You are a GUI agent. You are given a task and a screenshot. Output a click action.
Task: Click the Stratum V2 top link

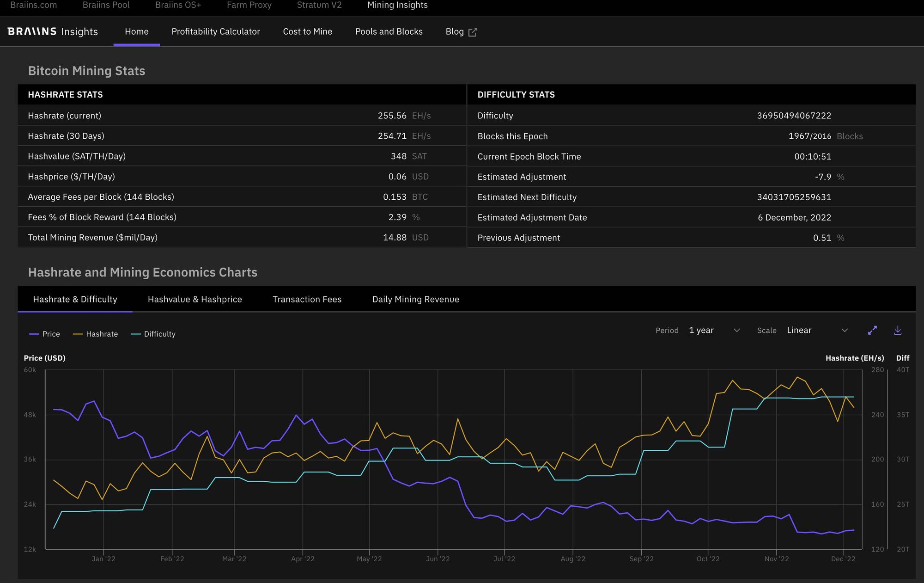click(x=319, y=5)
